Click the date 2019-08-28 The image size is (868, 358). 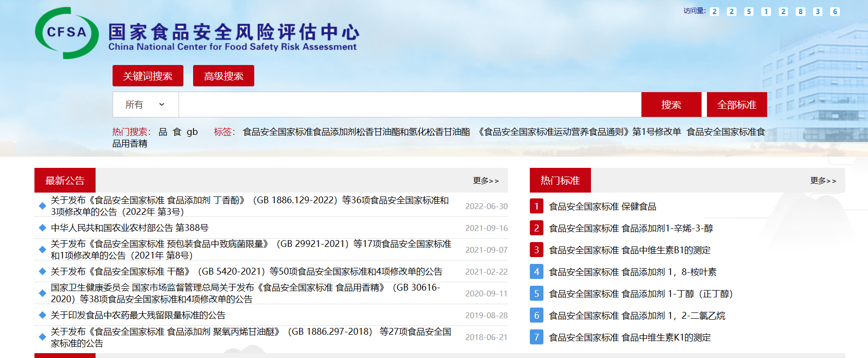[x=487, y=315]
